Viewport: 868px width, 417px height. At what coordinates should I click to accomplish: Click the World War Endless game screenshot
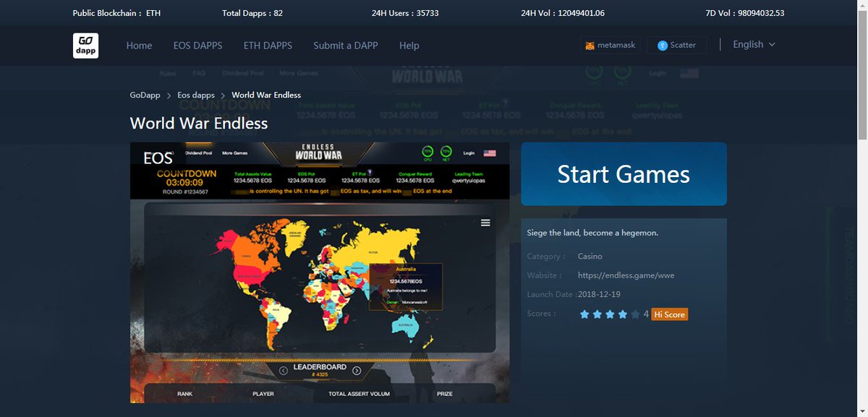(320, 272)
